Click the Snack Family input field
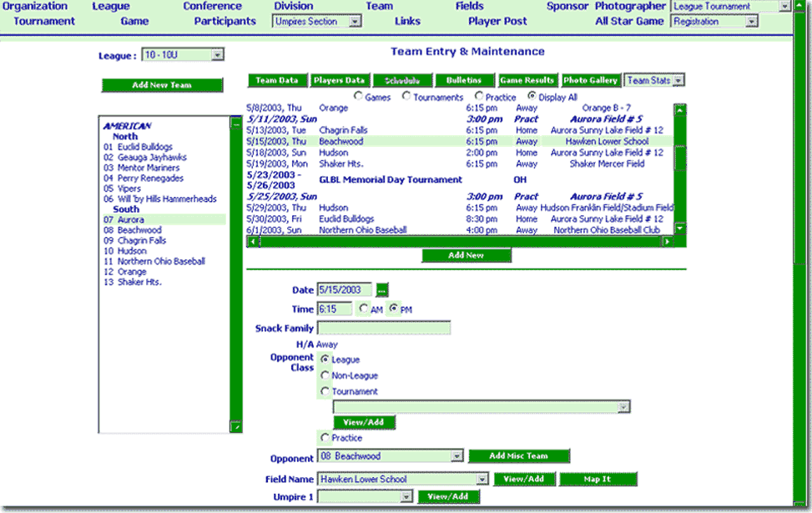812x513 pixels. coord(384,327)
